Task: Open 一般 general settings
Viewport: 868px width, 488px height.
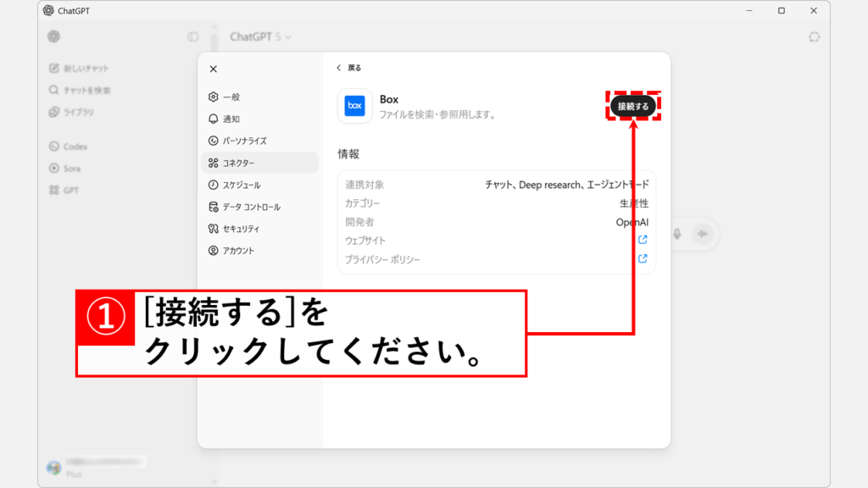Action: 259,97
